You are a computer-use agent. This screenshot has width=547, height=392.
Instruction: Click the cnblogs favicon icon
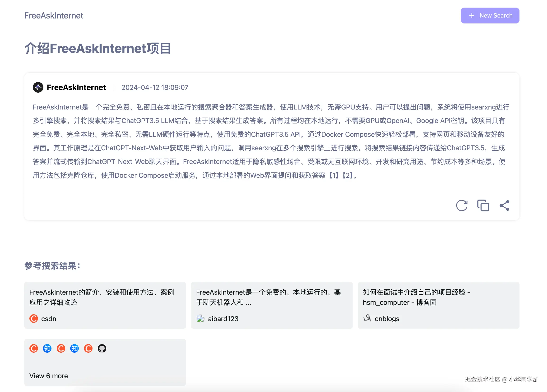click(x=367, y=319)
